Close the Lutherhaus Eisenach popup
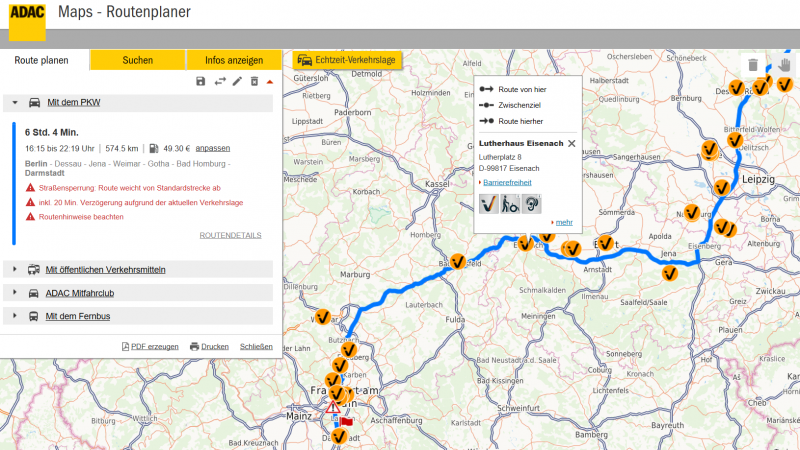 tap(572, 143)
